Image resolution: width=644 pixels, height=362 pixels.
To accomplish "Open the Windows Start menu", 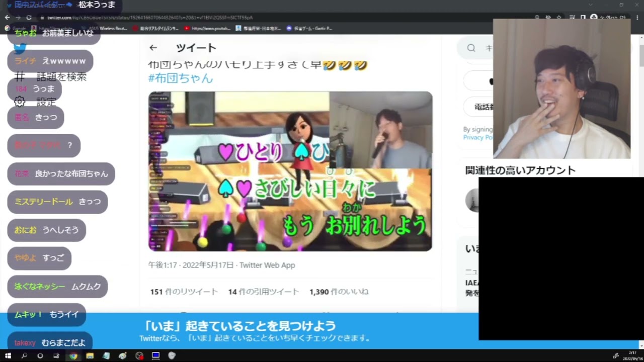I will (x=8, y=355).
